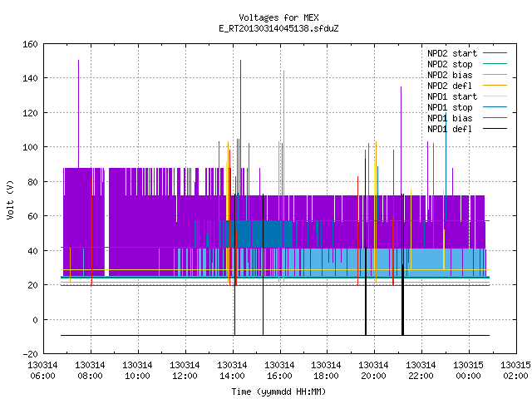
Task: Select the 'NPD2 stop' legend entry
Action: pyautogui.click(x=450, y=64)
